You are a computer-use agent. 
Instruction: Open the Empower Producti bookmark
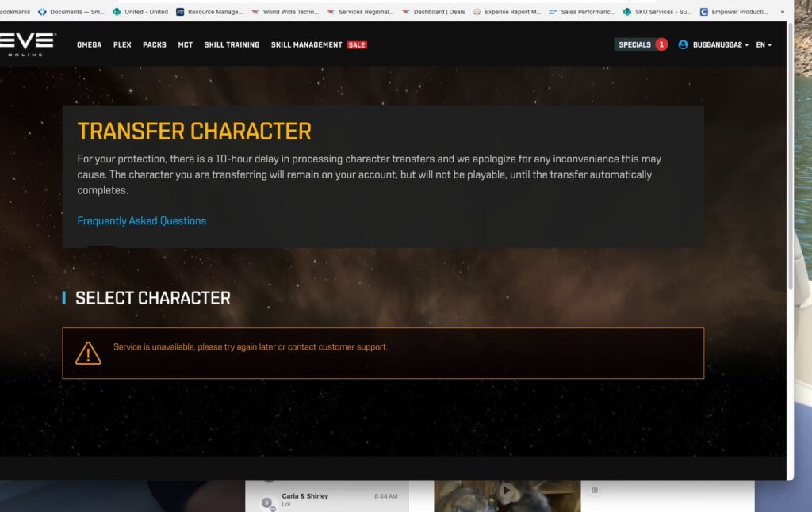tap(733, 12)
